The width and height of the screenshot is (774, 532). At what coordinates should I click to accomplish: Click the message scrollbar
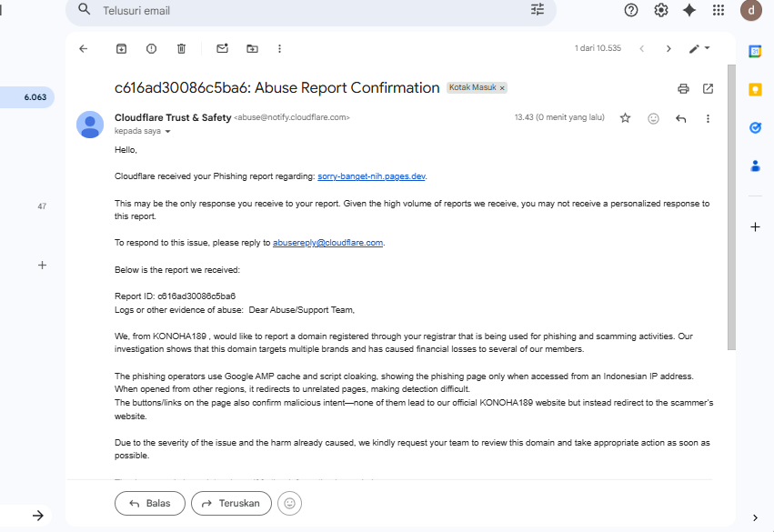pos(731,207)
